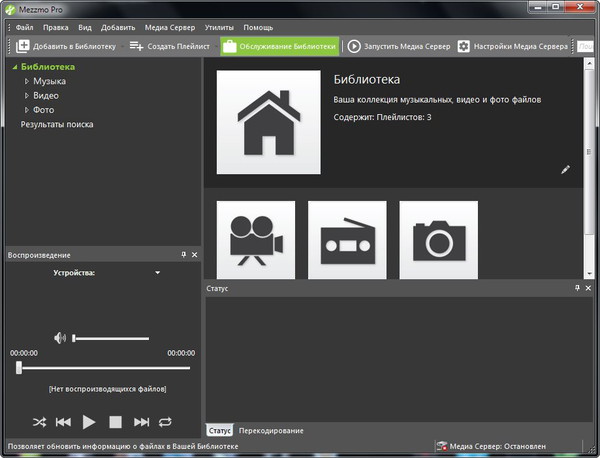Toggle repeat playback mode
Viewport: 600px width, 458px height.
point(165,422)
